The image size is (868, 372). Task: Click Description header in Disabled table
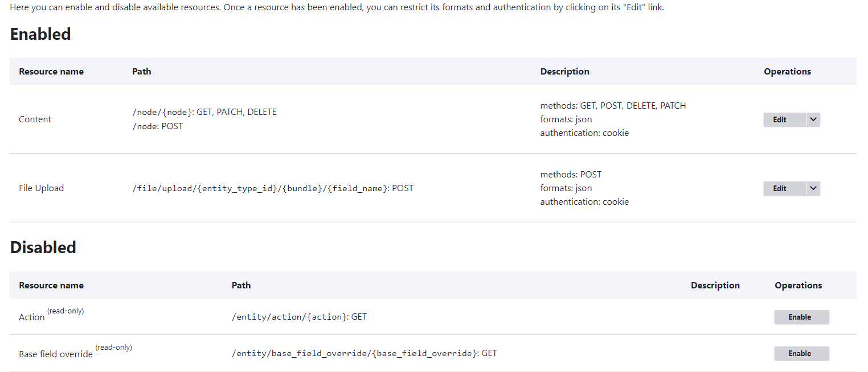pyautogui.click(x=715, y=286)
